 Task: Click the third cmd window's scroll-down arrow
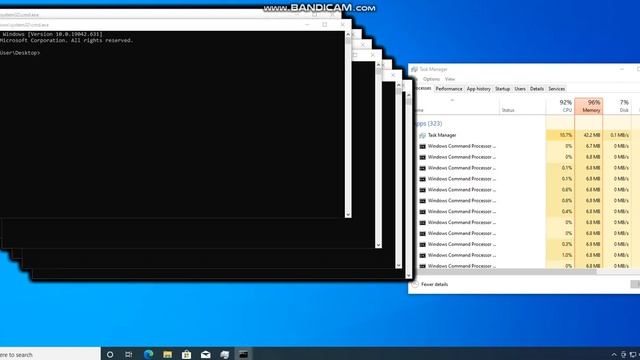pos(398,265)
